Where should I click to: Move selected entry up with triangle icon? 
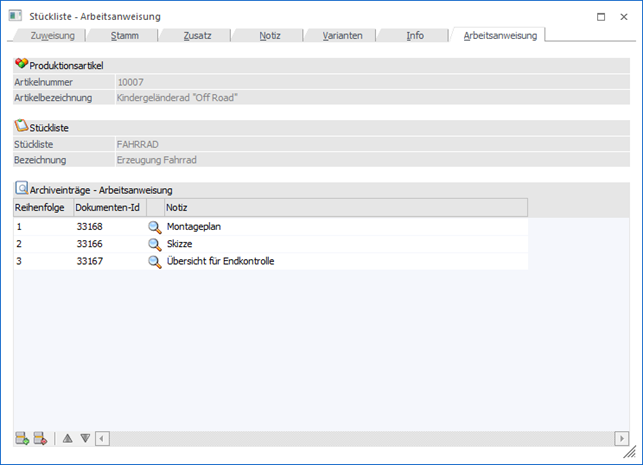[x=68, y=438]
